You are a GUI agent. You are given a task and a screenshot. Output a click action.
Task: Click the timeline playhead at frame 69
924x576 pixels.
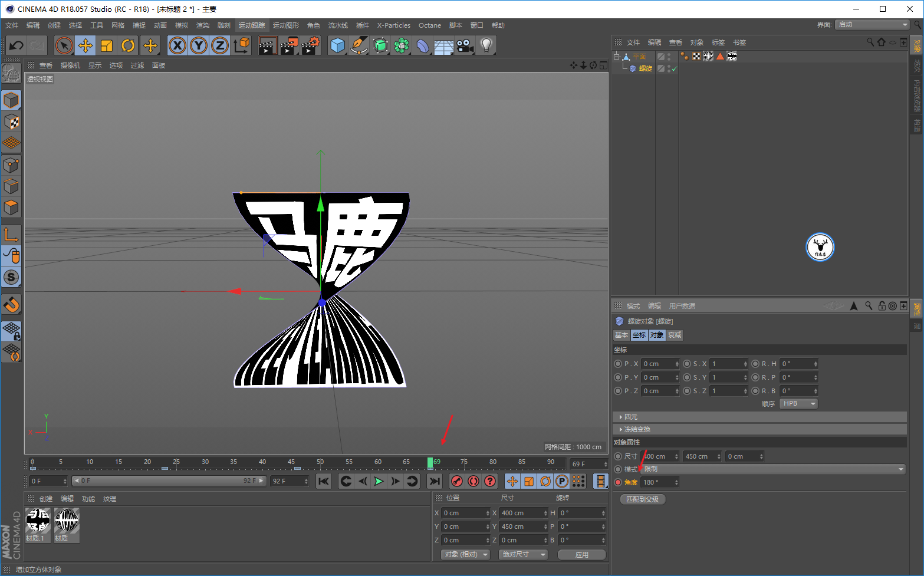(x=430, y=463)
